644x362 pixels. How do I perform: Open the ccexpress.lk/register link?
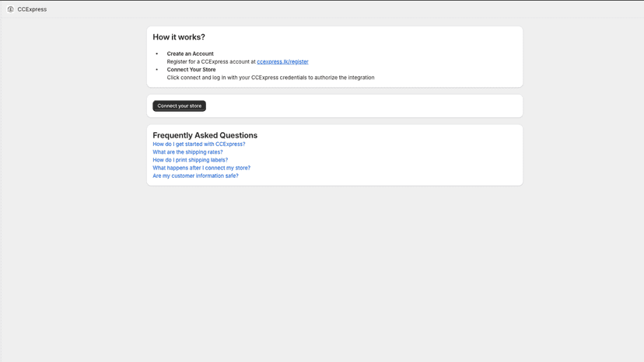[x=282, y=61]
